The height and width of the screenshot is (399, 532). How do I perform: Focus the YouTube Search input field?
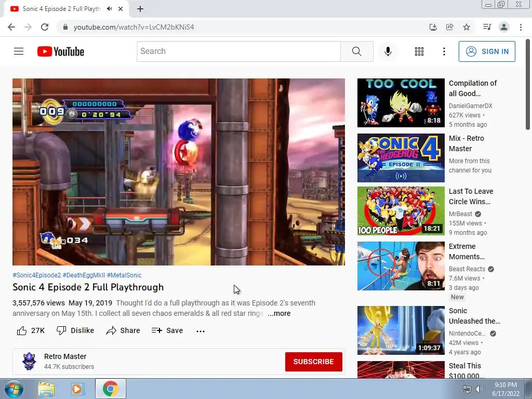click(x=238, y=51)
